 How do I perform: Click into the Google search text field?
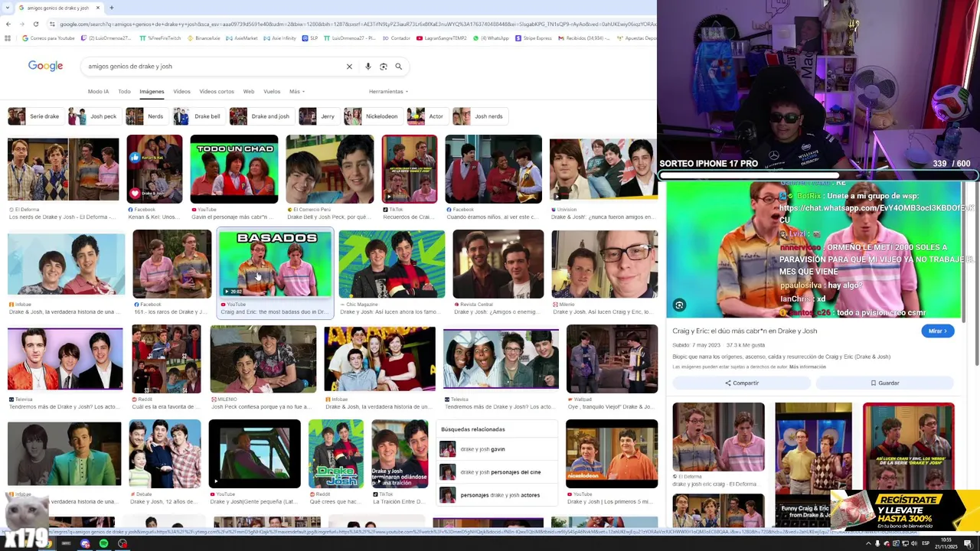(214, 67)
